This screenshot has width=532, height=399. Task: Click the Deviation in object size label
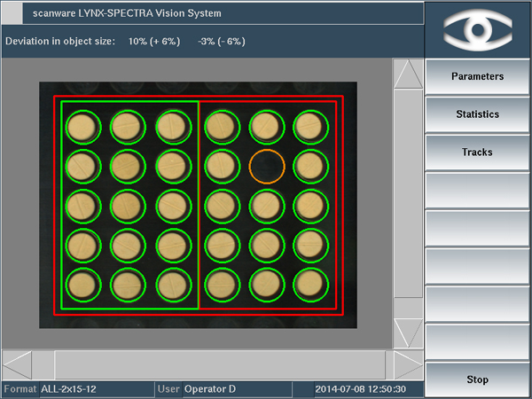[60, 42]
